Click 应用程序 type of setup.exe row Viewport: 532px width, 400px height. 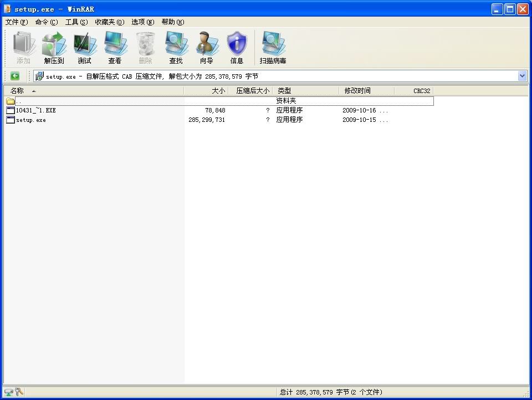point(289,120)
